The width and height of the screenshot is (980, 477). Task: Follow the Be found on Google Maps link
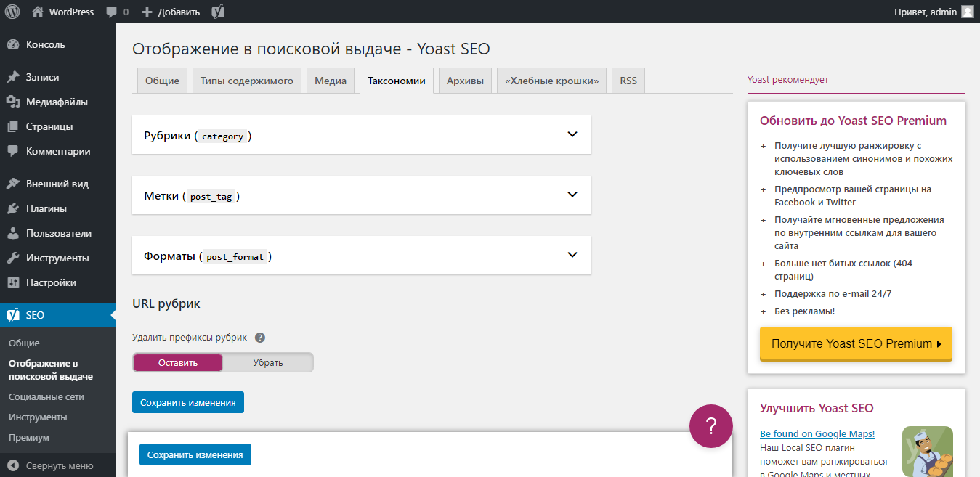click(817, 433)
